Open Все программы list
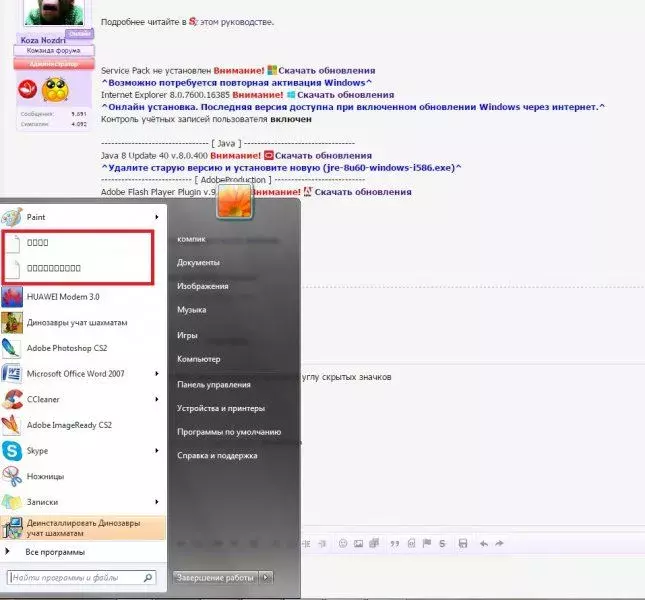Viewport: 645px width, 600px height. 55,552
